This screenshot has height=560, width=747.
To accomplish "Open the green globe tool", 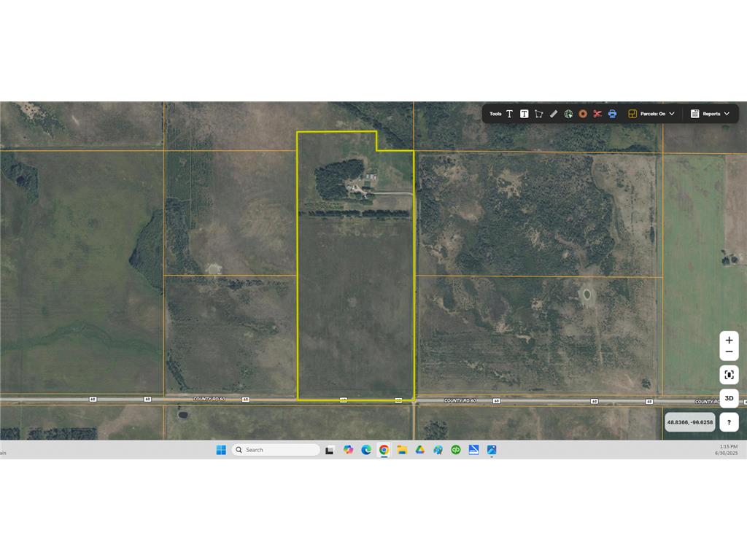I will [568, 114].
